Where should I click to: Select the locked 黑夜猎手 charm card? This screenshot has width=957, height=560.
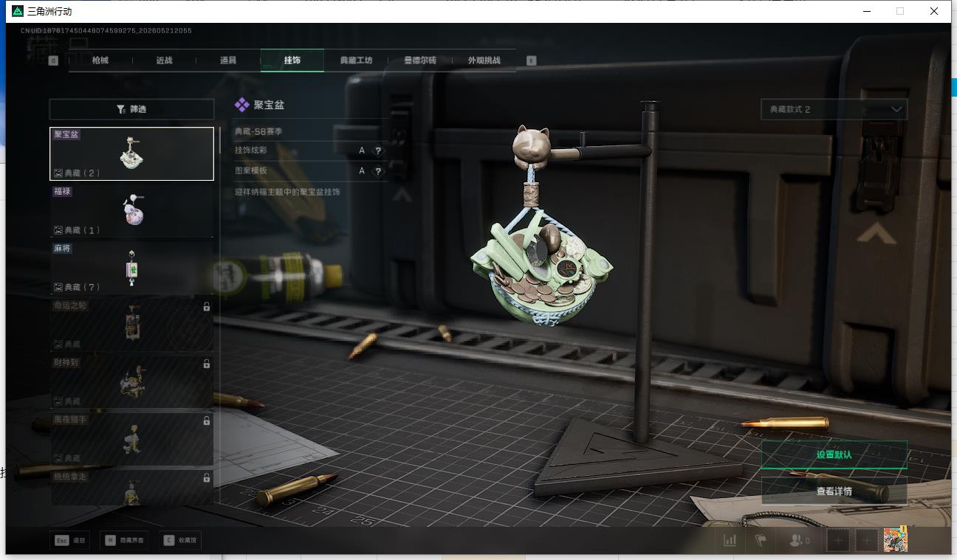[x=131, y=439]
